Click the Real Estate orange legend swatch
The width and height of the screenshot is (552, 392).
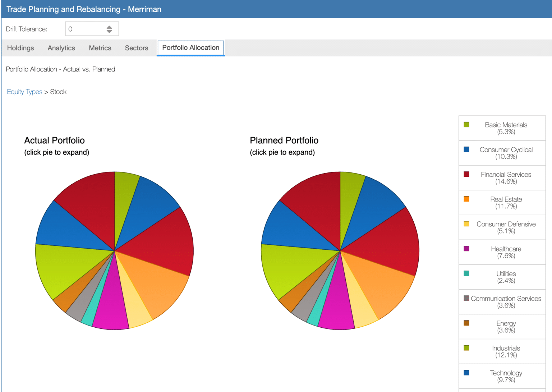pos(466,199)
